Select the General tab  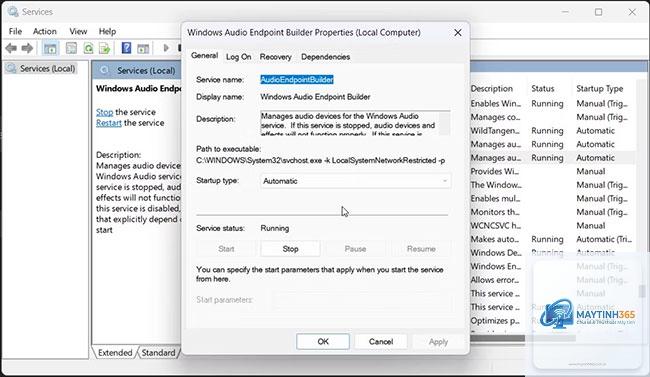tap(204, 56)
